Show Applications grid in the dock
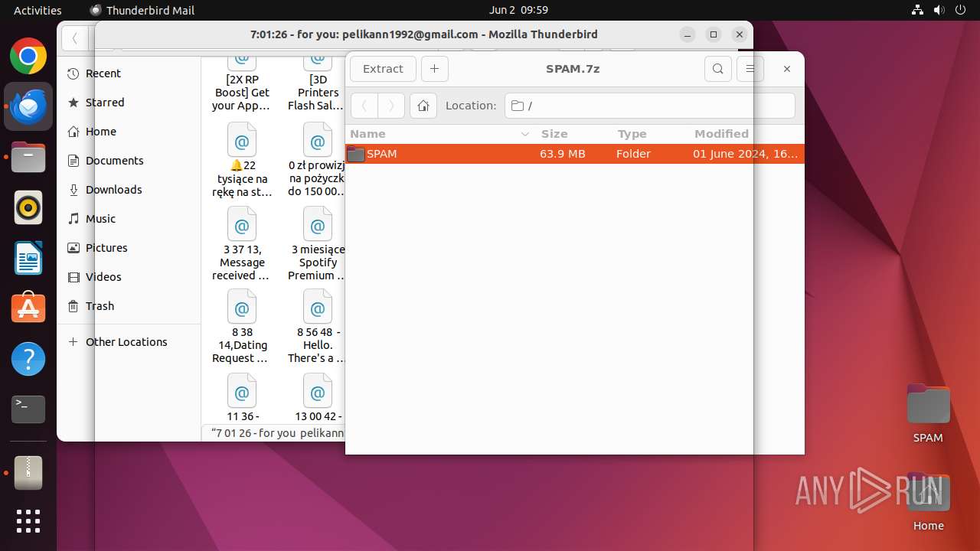 pos(28,521)
